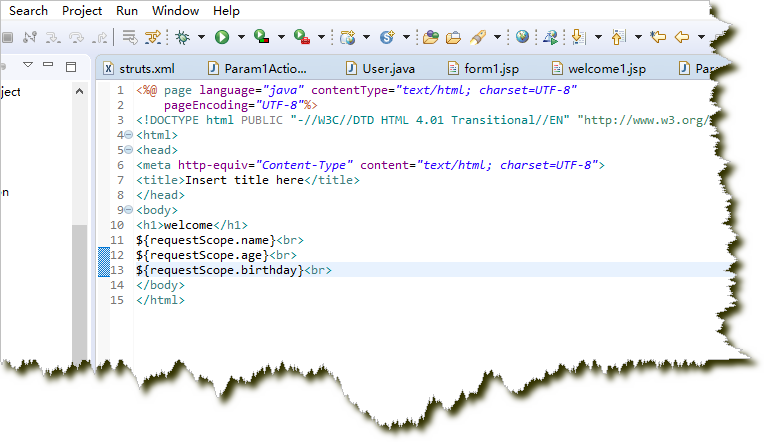Open the Coverage dropdown arrow
The height and width of the screenshot is (442, 764).
point(282,37)
